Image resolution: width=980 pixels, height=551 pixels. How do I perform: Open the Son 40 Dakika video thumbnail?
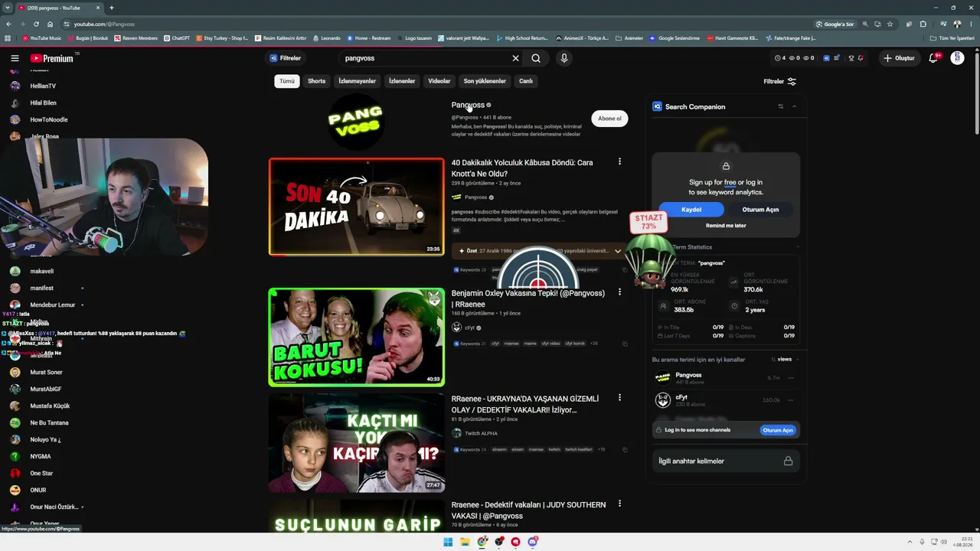coord(356,207)
